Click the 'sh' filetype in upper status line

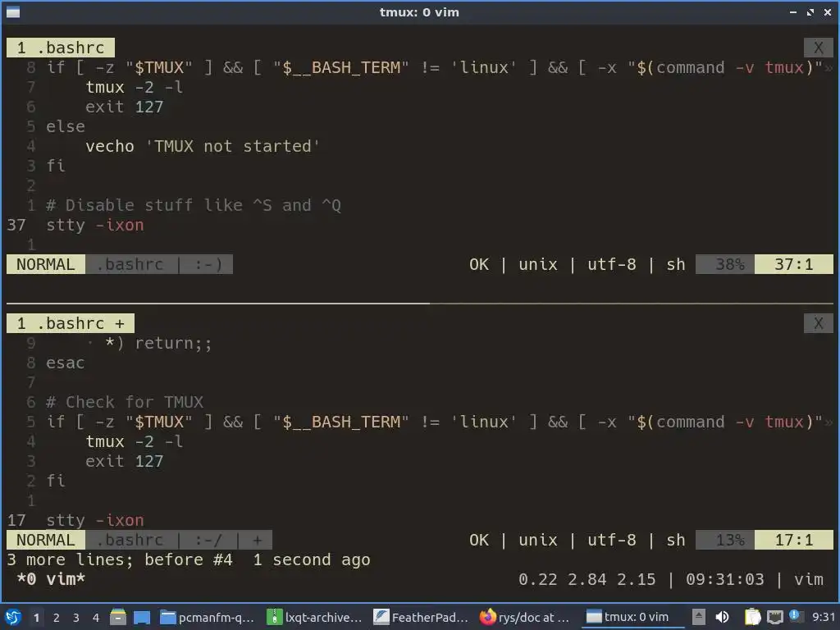click(676, 265)
